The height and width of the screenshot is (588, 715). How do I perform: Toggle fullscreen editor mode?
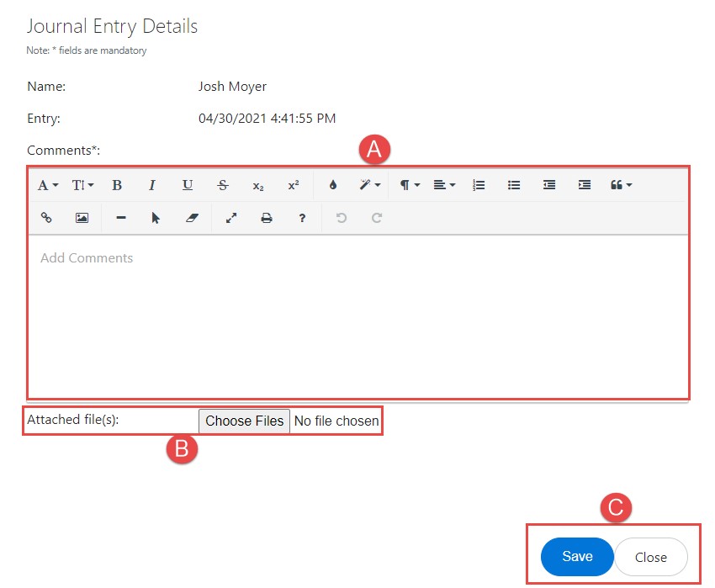point(231,218)
